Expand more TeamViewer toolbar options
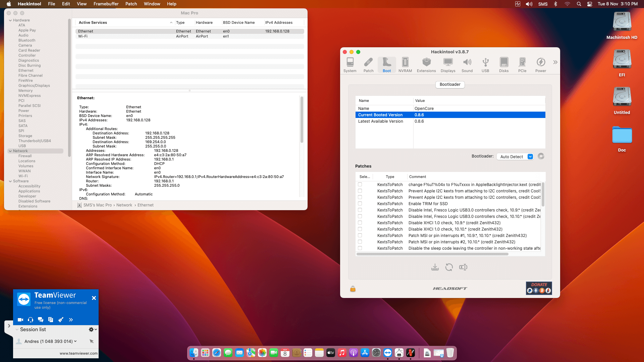This screenshot has width=644, height=362. 71,320
